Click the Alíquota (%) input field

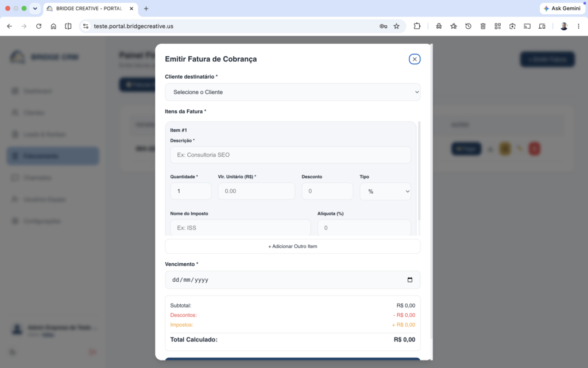point(363,228)
